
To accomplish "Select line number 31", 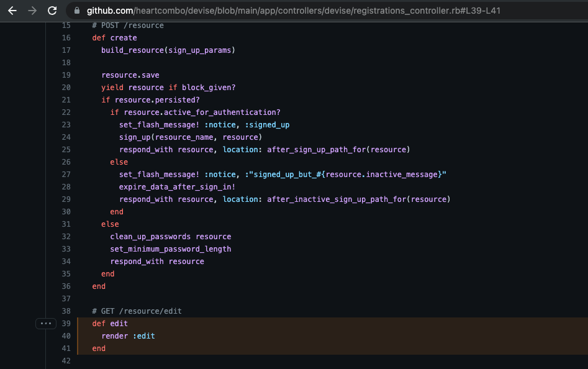I will click(66, 224).
